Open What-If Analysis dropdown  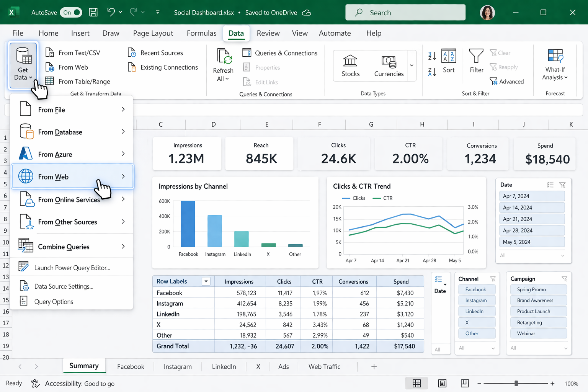[555, 65]
